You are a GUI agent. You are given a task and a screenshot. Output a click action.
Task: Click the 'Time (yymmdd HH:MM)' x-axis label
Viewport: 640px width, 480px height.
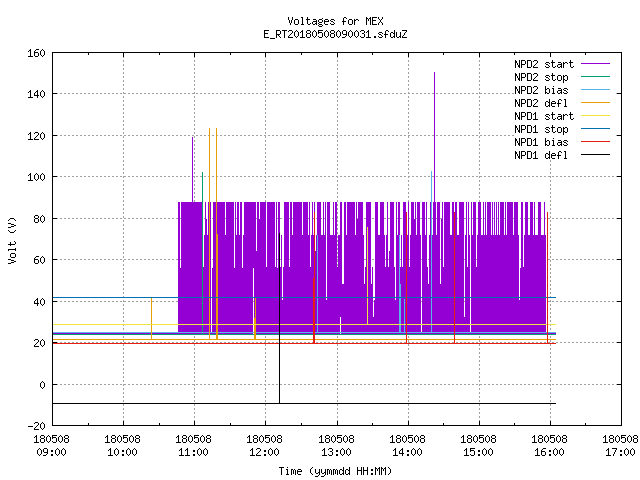[335, 471]
